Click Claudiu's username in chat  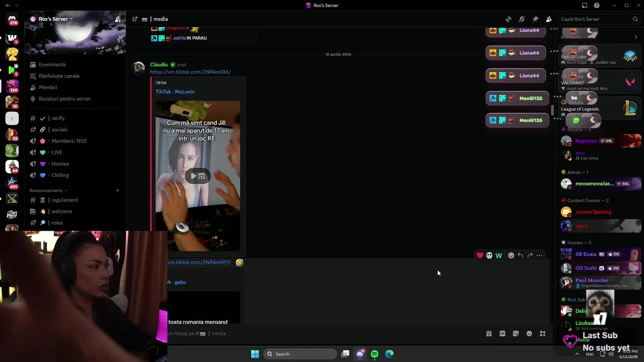point(159,64)
